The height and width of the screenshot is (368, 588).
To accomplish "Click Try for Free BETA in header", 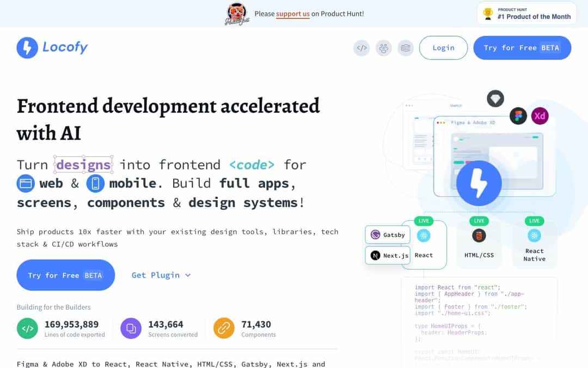I will pos(522,48).
